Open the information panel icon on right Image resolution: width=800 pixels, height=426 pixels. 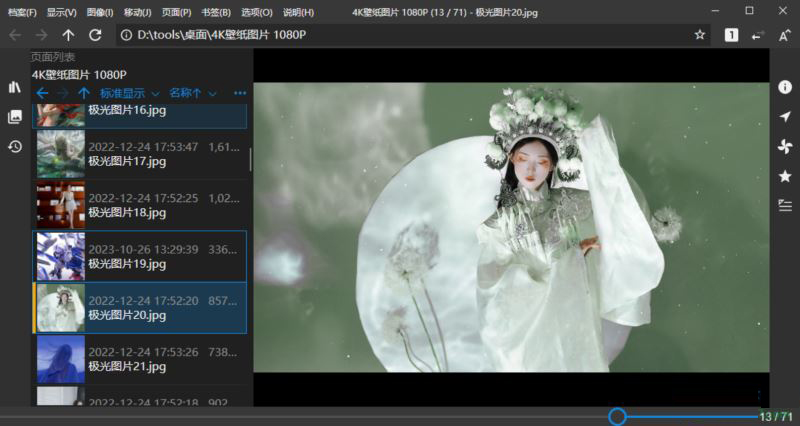785,87
